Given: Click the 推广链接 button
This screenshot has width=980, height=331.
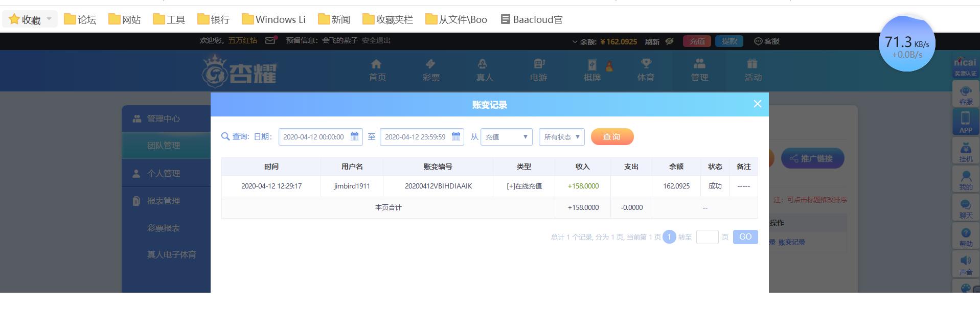Looking at the screenshot, I should click(812, 158).
